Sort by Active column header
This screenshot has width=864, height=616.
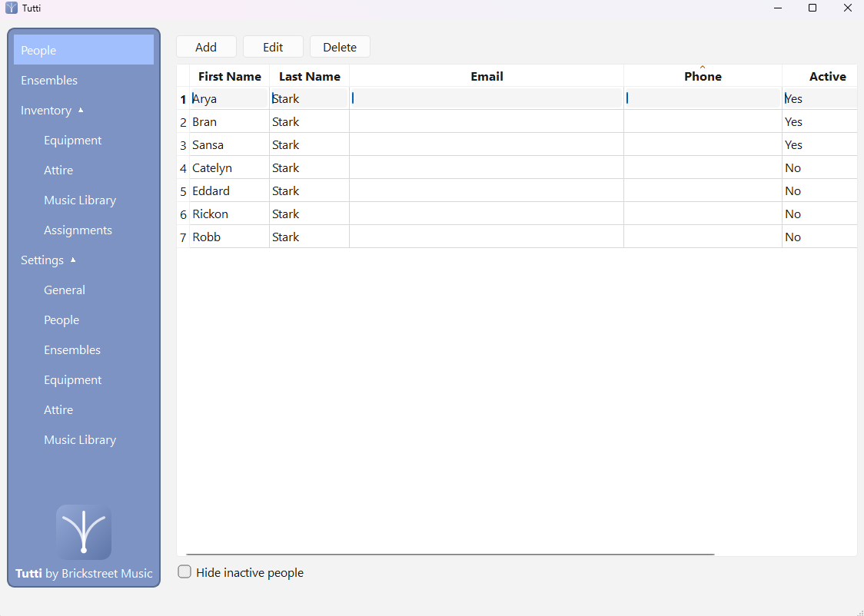pyautogui.click(x=819, y=76)
